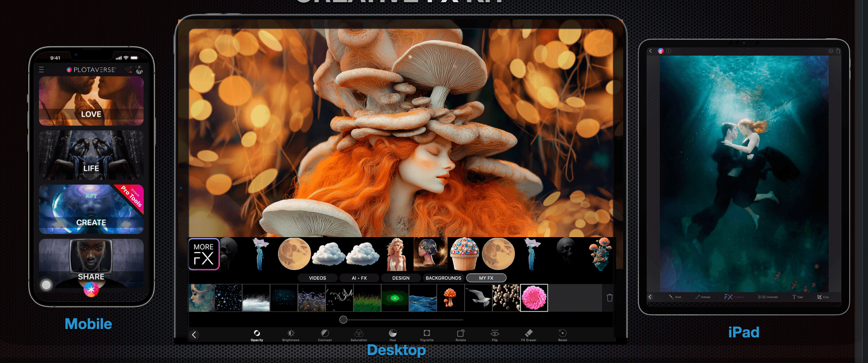Open the profile avatar on mobile
The width and height of the screenshot is (868, 363).
point(139,70)
